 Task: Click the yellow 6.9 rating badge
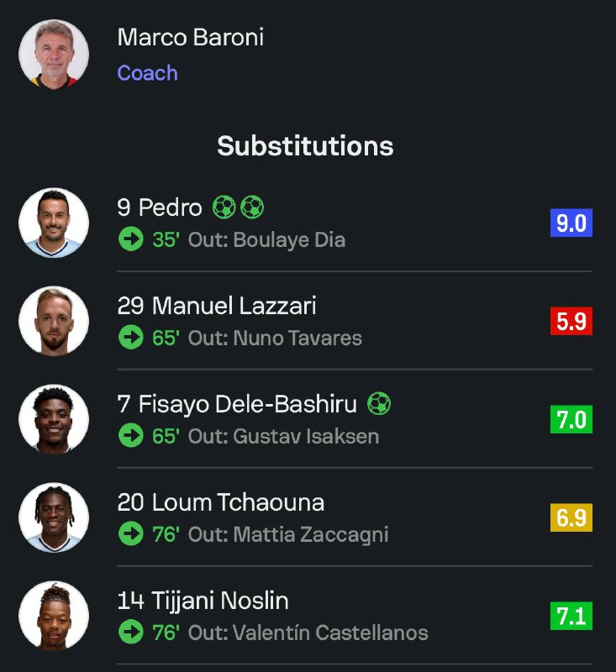tap(571, 517)
